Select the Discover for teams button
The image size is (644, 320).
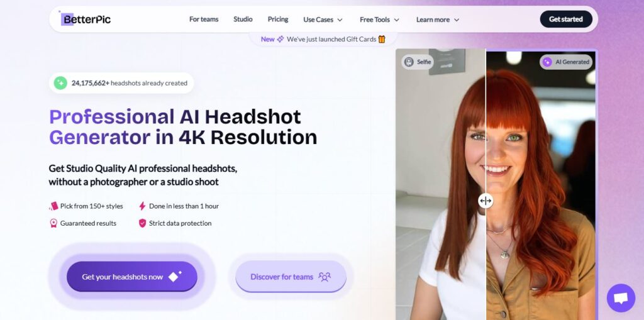pyautogui.click(x=291, y=277)
